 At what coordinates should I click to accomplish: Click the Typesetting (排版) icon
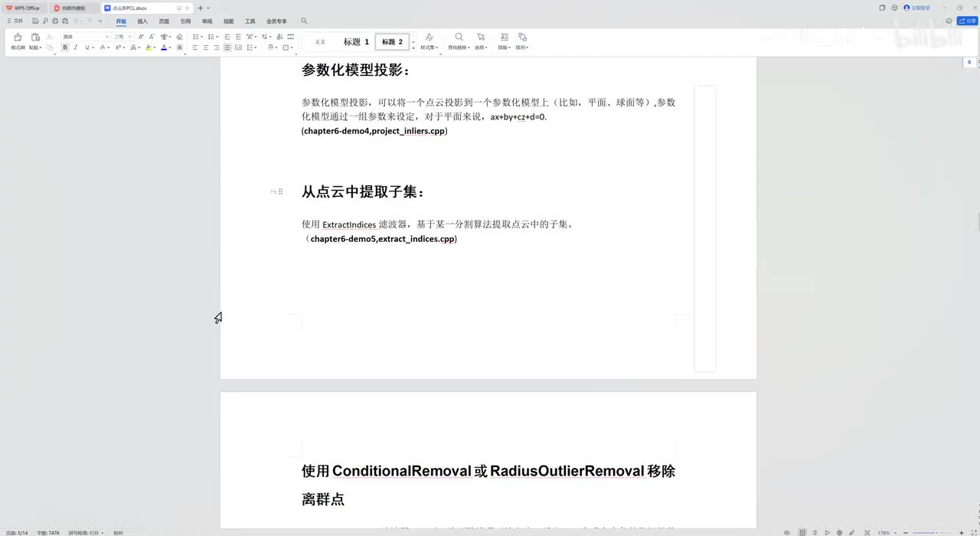[503, 37]
